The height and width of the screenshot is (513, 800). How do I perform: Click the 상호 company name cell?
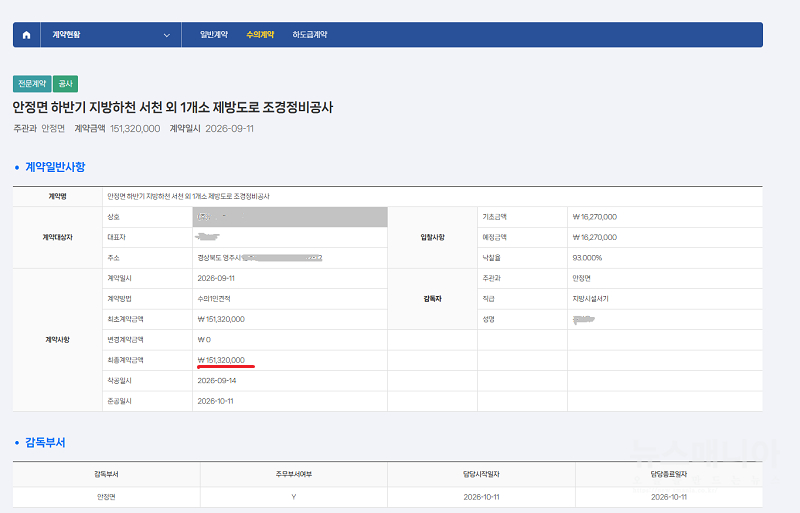point(290,217)
